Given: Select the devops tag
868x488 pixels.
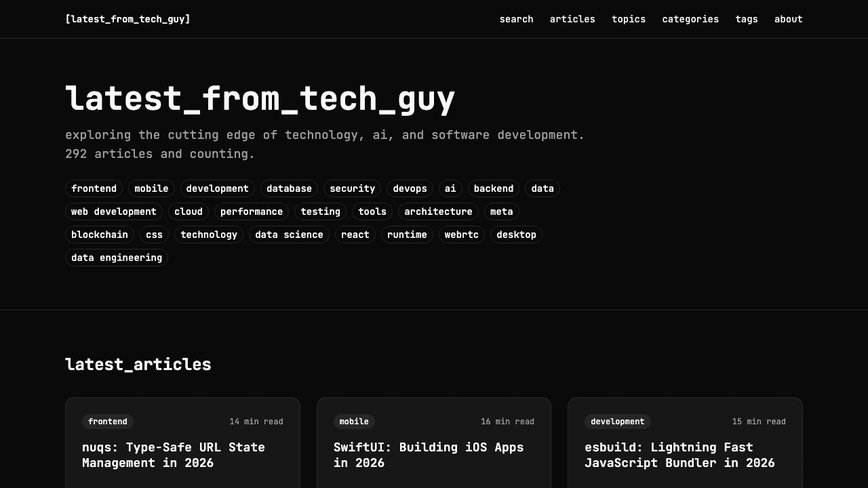Looking at the screenshot, I should point(410,188).
